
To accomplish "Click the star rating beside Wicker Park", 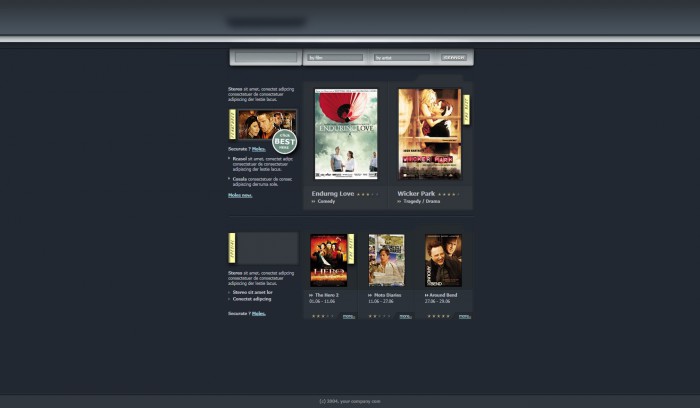I will coord(448,194).
